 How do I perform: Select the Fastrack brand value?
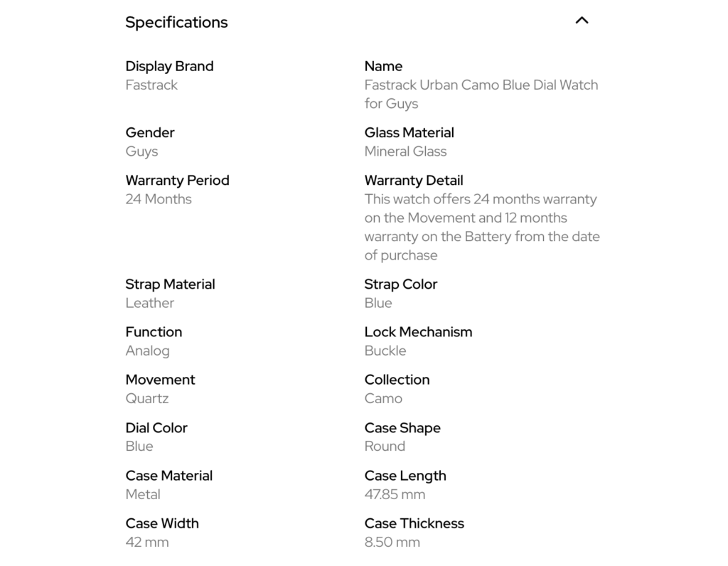151,85
